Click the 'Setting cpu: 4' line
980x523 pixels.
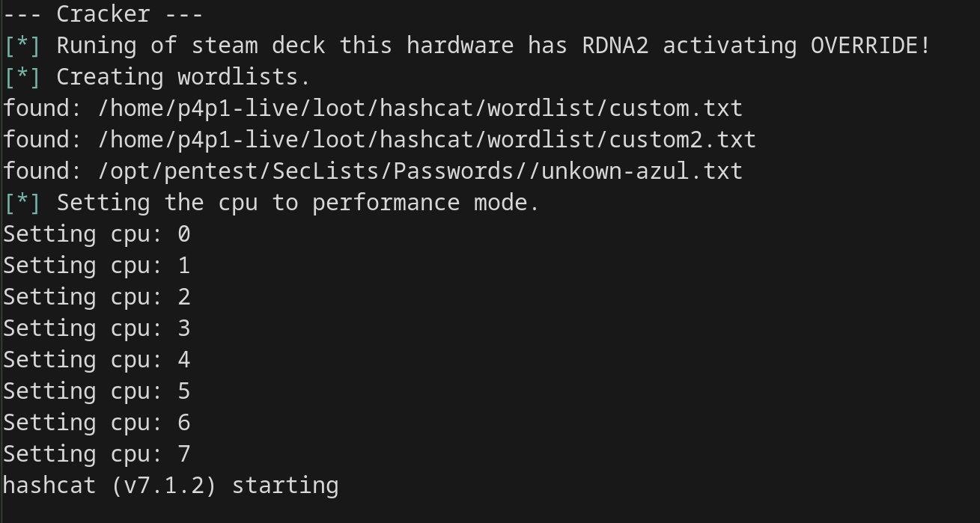pyautogui.click(x=97, y=359)
